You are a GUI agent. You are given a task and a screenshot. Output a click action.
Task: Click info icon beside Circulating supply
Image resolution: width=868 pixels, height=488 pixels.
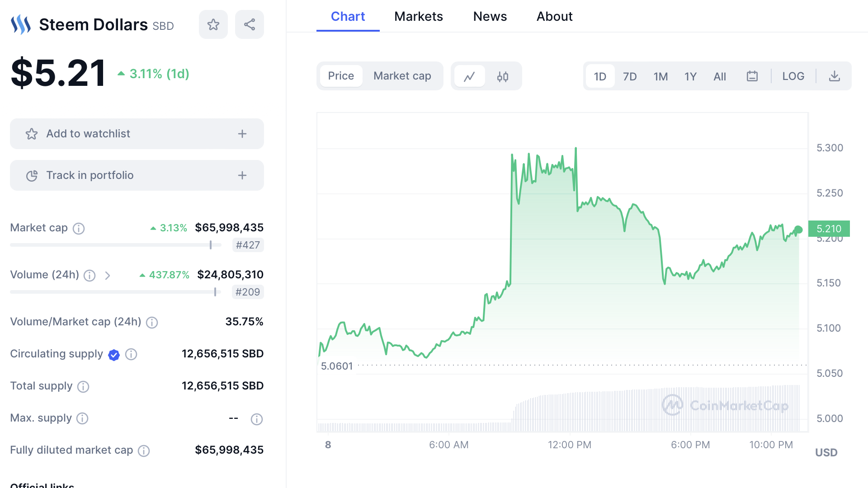pyautogui.click(x=131, y=354)
